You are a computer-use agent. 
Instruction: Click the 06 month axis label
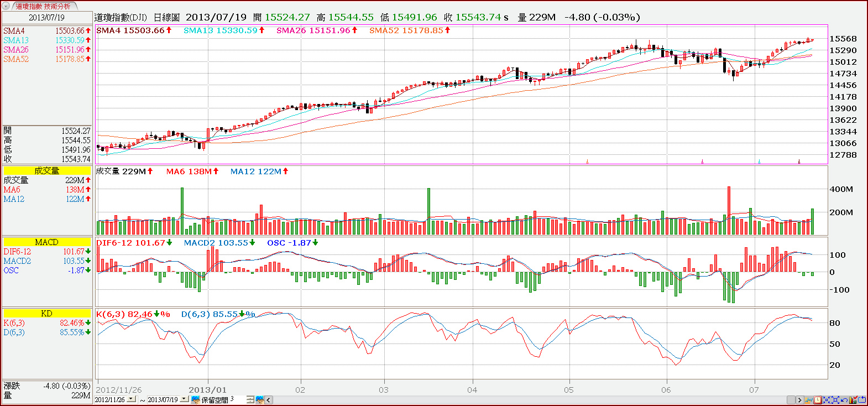[666, 390]
